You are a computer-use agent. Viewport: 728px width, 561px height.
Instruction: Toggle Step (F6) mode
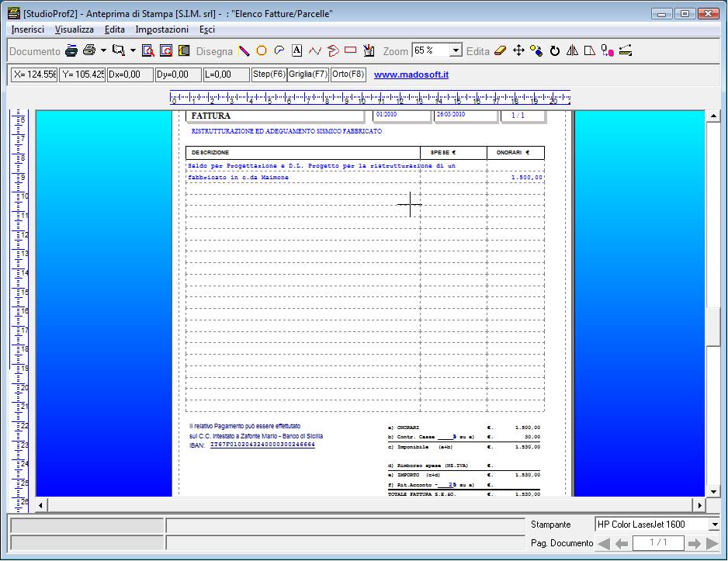[269, 74]
